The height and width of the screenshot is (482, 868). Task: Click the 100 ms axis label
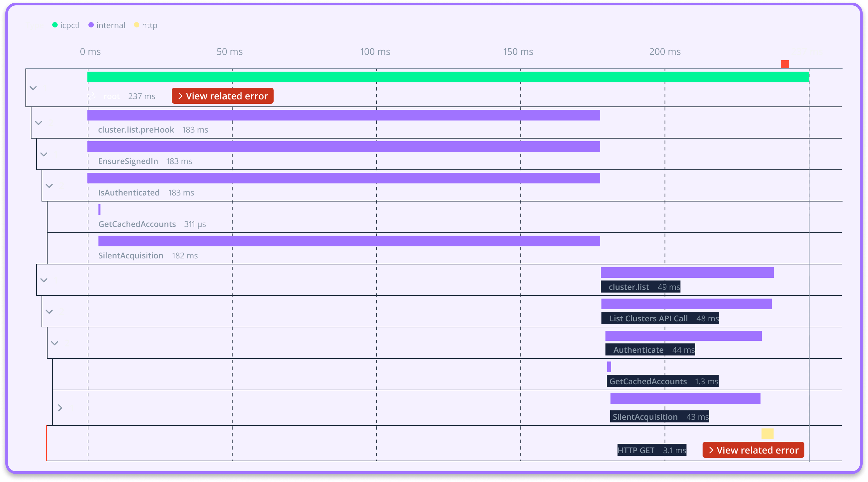click(375, 52)
